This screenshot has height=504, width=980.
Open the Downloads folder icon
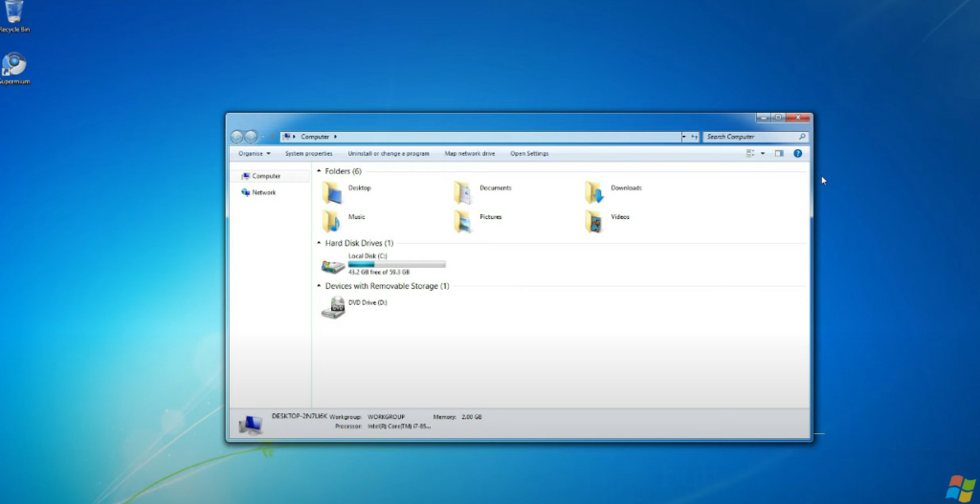[x=594, y=192]
